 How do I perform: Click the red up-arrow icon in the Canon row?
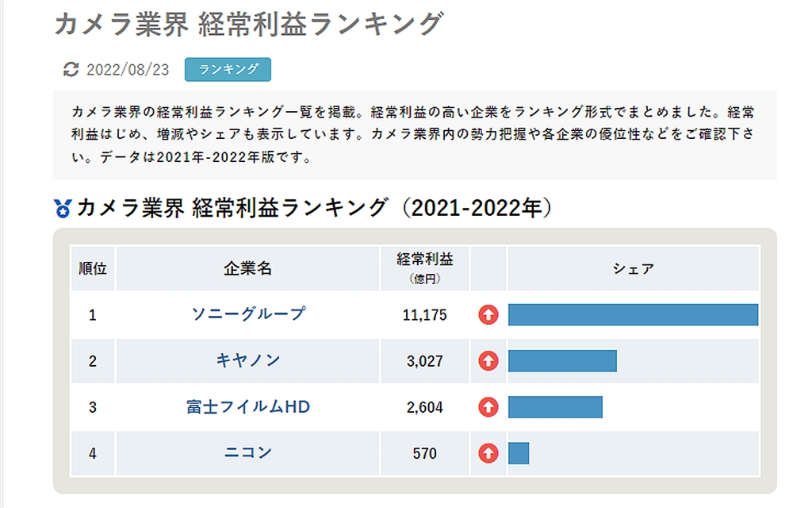[488, 361]
